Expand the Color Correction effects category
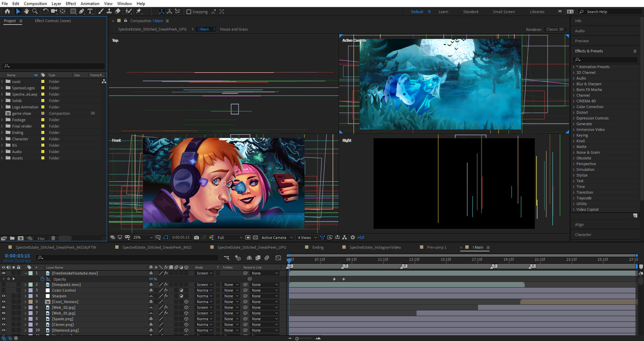This screenshot has width=644, height=341. (574, 107)
